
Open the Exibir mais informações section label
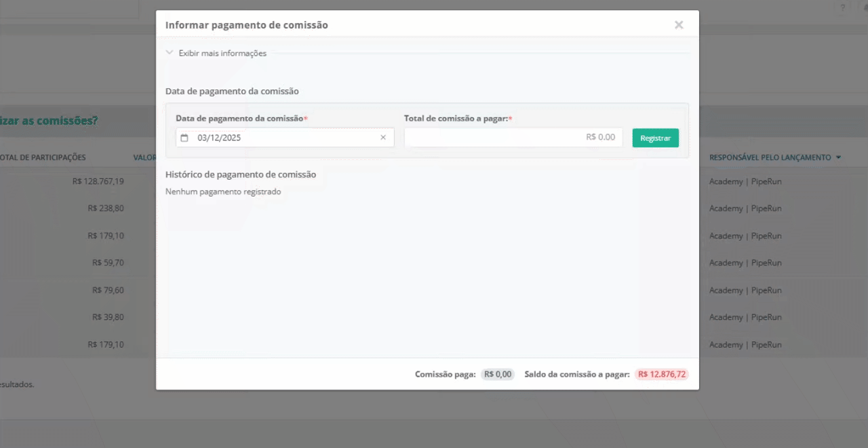coord(222,54)
